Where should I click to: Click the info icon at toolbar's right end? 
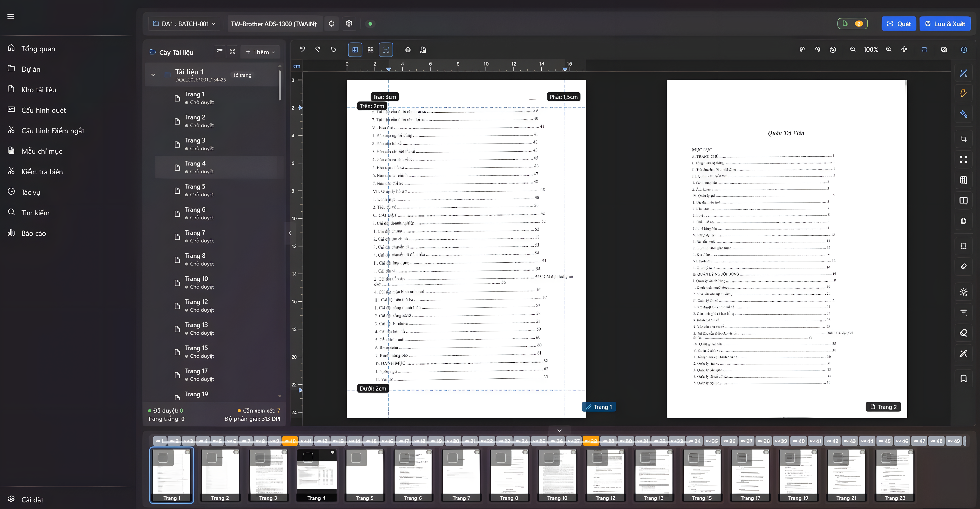[964, 50]
